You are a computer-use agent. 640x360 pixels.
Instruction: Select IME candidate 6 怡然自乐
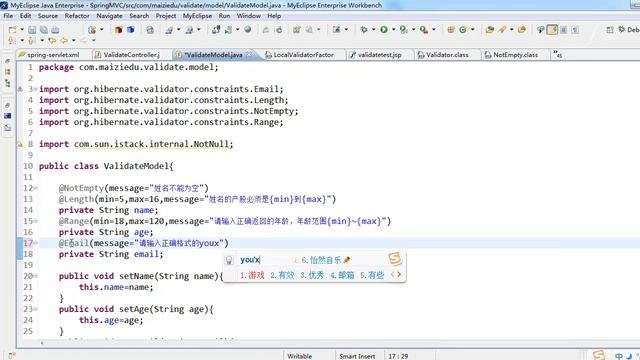(321, 260)
